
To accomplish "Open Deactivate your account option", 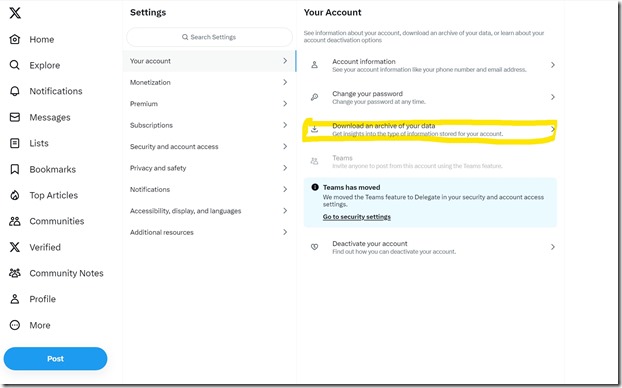I will (430, 247).
